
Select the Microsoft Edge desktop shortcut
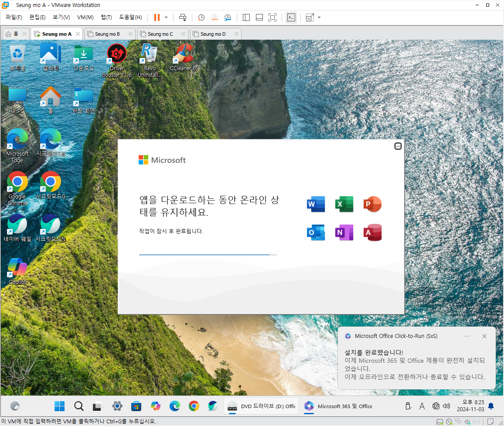(17, 146)
